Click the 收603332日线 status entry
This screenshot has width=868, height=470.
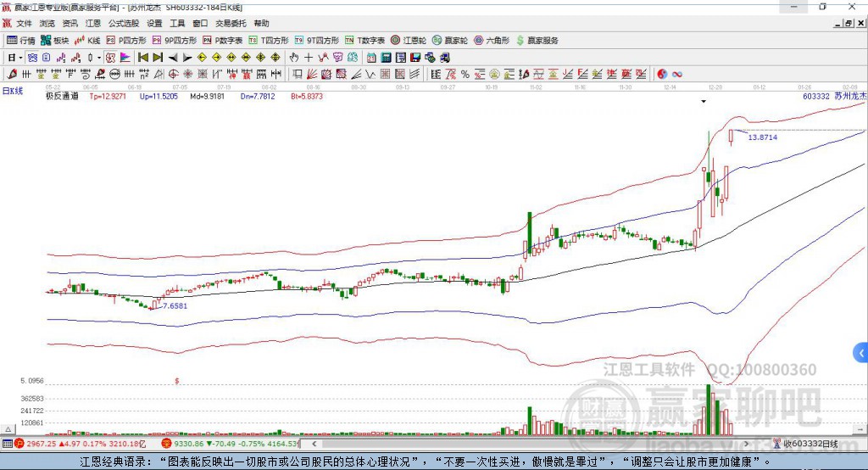tap(806, 444)
